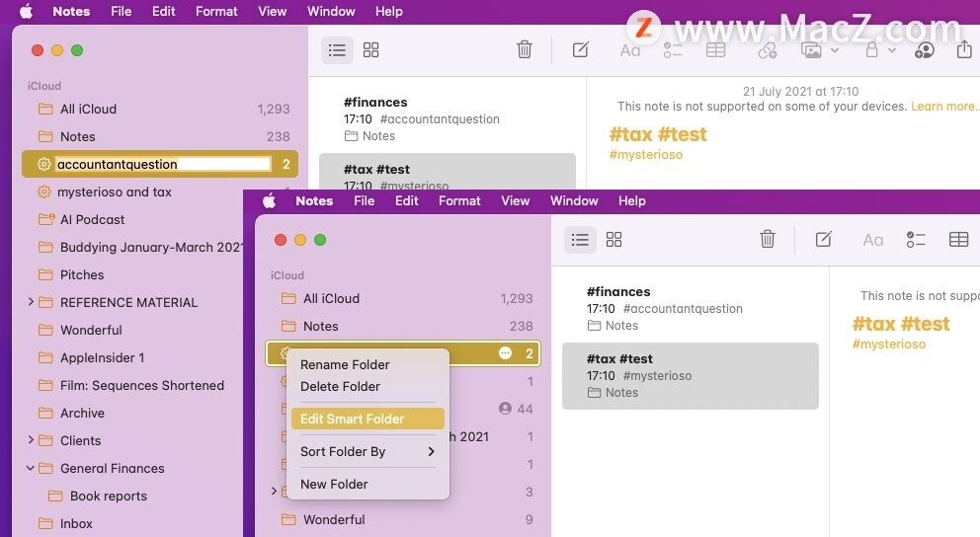This screenshot has width=980, height=537.
Task: Switch to gallery view in back window
Action: pyautogui.click(x=370, y=50)
